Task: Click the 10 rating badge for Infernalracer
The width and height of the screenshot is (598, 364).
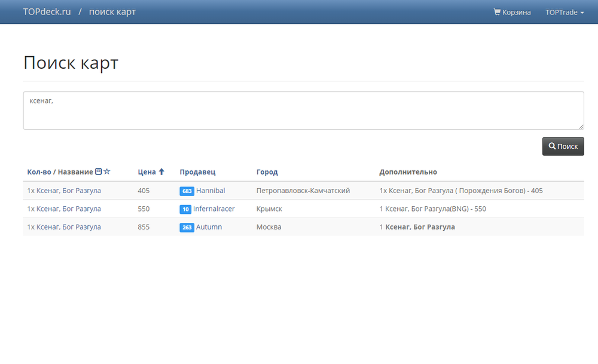Action: [185, 209]
